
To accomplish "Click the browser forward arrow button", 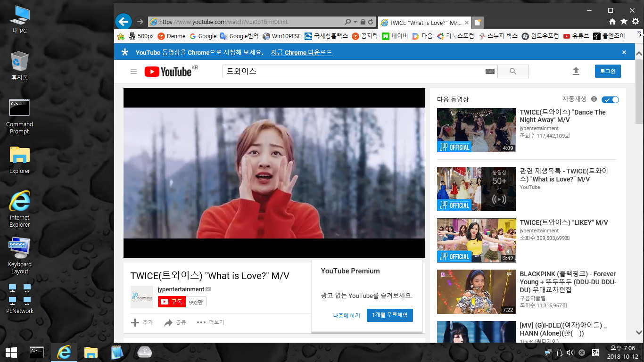I will [x=140, y=22].
